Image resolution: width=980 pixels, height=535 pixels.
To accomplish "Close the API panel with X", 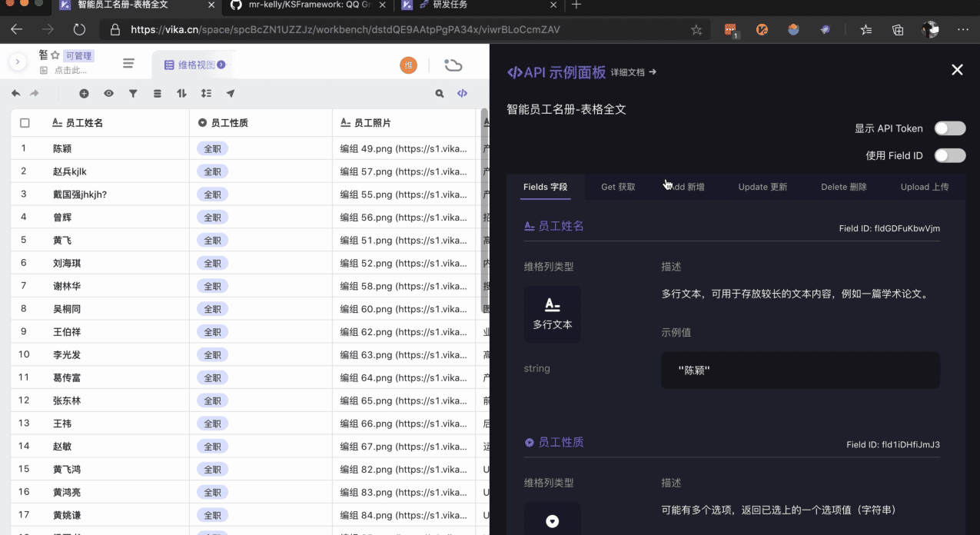I will click(x=957, y=70).
